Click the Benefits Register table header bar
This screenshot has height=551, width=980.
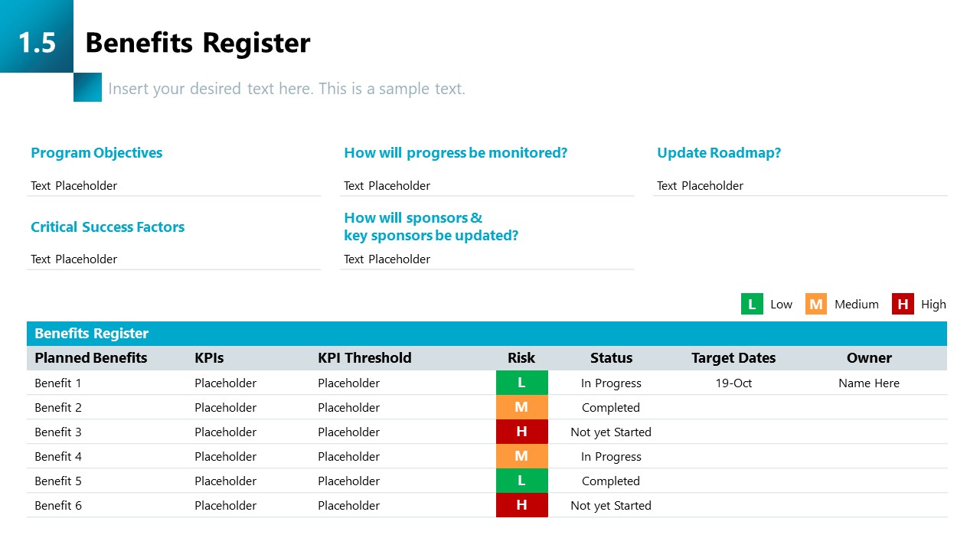(486, 334)
